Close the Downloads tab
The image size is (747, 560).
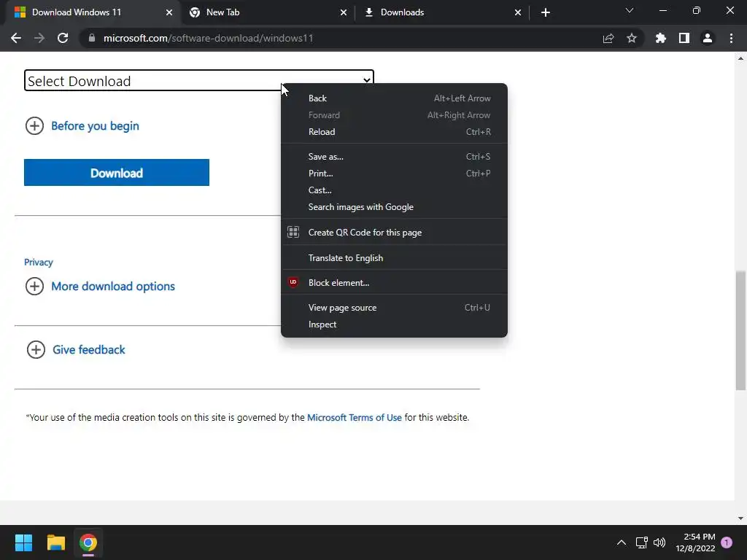click(x=518, y=12)
